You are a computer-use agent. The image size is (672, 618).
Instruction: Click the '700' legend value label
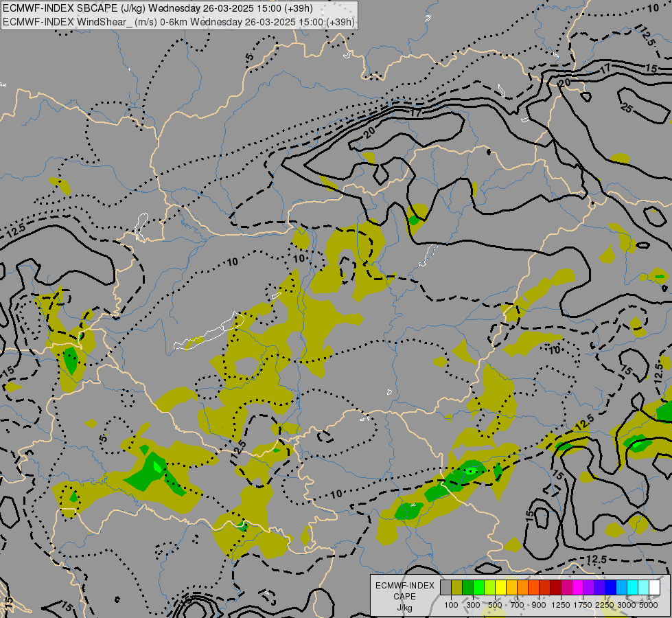(x=518, y=605)
